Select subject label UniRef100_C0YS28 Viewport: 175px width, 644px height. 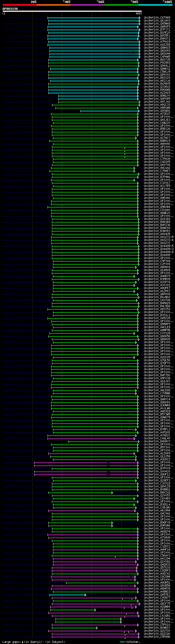coord(157,333)
